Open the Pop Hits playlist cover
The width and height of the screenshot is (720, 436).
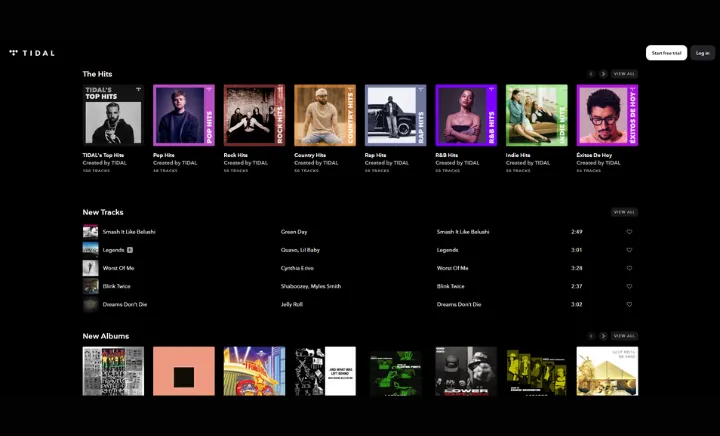click(184, 115)
